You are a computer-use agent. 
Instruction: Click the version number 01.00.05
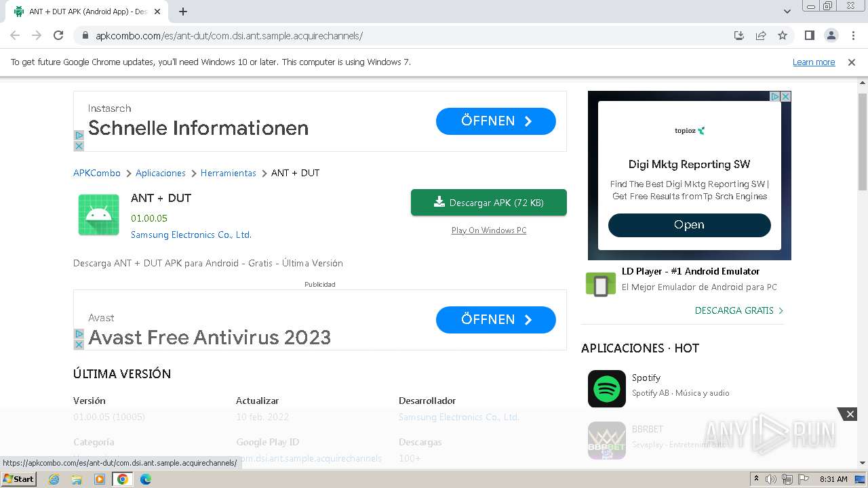(x=149, y=218)
